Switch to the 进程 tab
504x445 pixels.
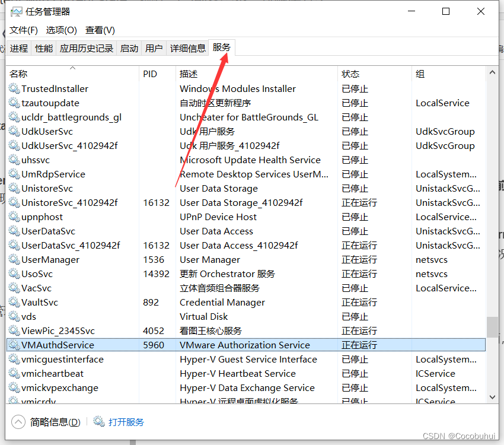(x=19, y=49)
